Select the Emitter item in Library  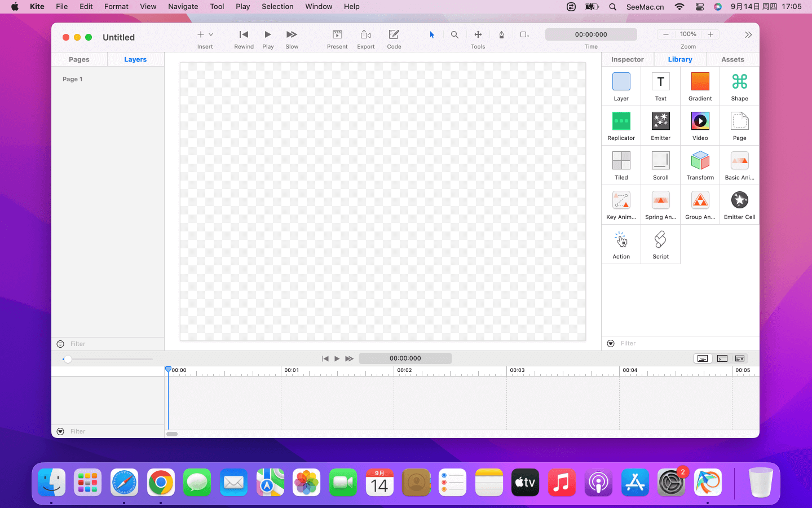(660, 121)
